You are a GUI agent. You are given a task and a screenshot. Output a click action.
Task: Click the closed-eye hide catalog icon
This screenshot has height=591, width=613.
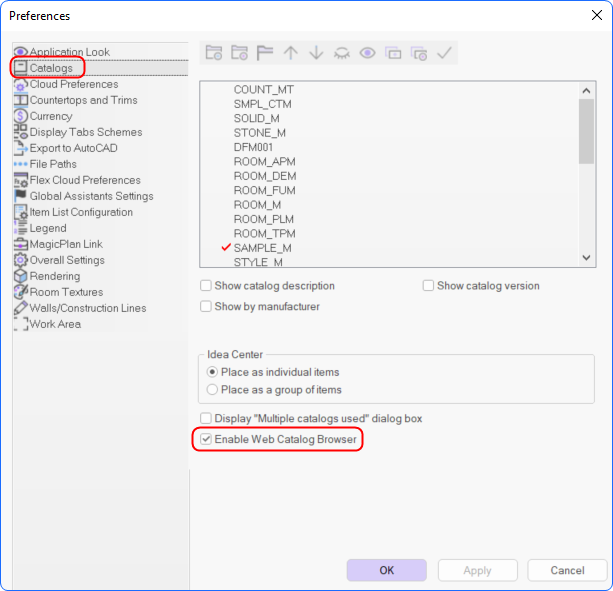coord(341,53)
